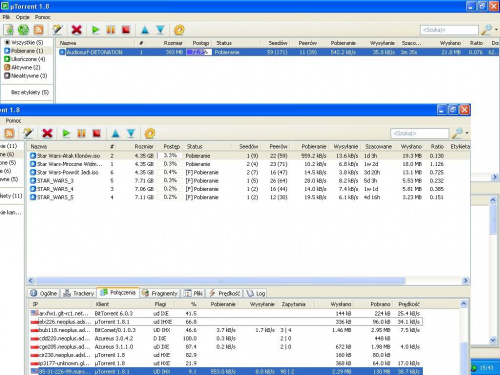This screenshot has height=375, width=500.
Task: Open search engine dropdown arrow in front window
Action: click(467, 133)
